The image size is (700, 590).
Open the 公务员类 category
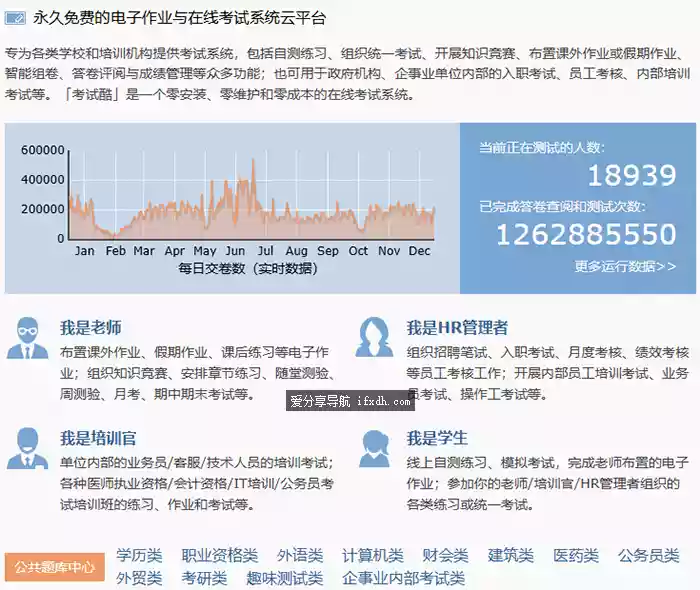point(649,556)
